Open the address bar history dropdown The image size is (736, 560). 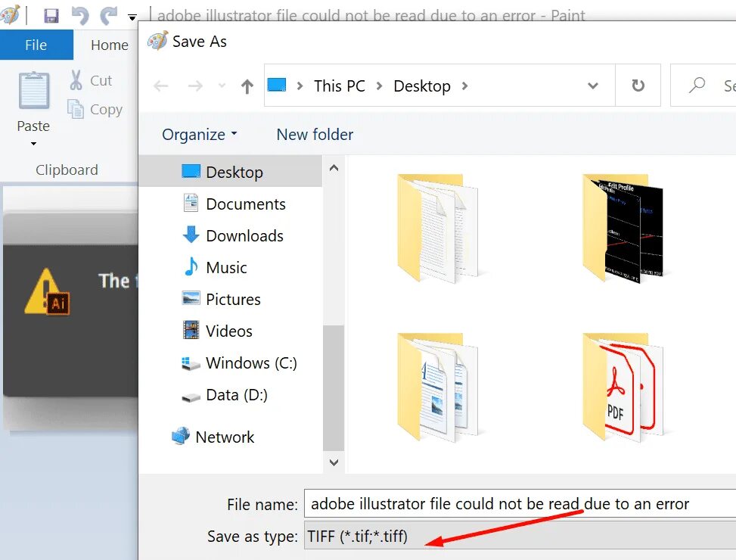click(593, 86)
